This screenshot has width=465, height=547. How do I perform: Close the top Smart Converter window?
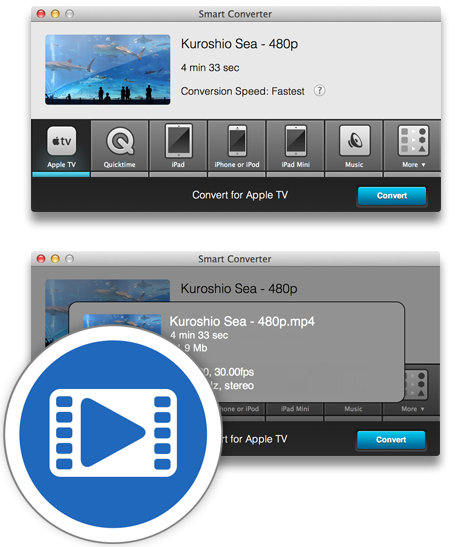pos(41,14)
